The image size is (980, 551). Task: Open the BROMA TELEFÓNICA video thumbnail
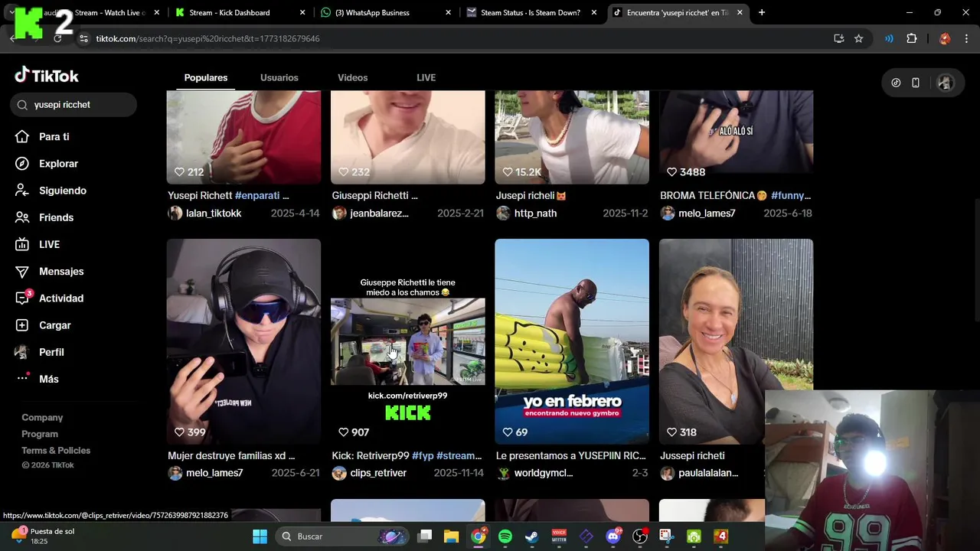[736, 137]
